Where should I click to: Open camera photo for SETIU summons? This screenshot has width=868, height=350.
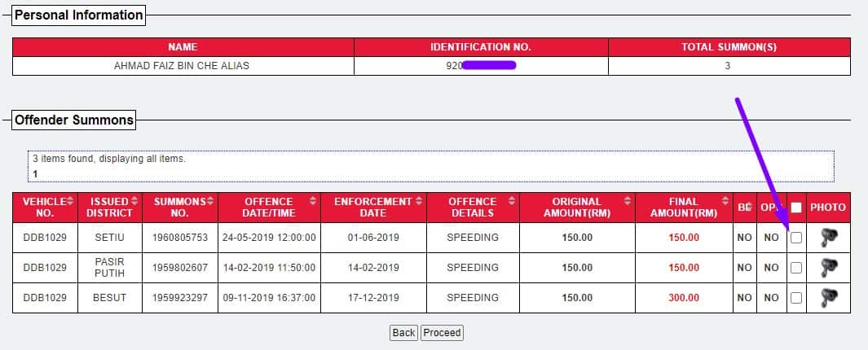tap(829, 238)
